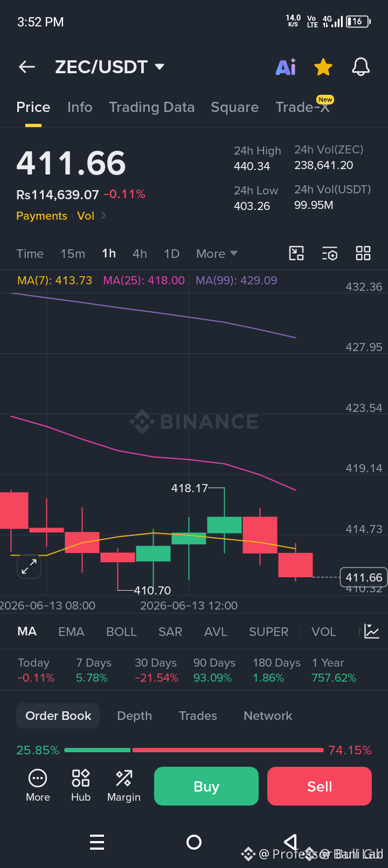Enable the AVL indicator
388x868 pixels.
click(x=216, y=632)
